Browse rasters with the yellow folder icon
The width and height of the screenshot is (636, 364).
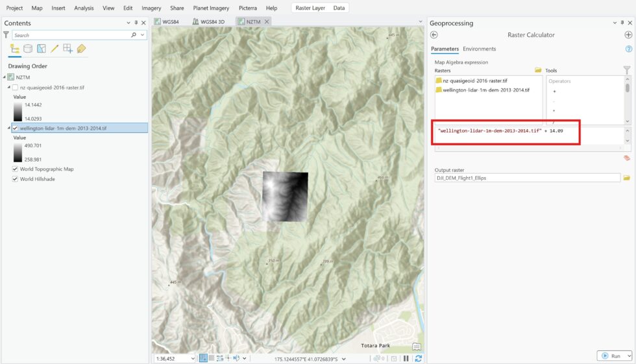coord(538,71)
